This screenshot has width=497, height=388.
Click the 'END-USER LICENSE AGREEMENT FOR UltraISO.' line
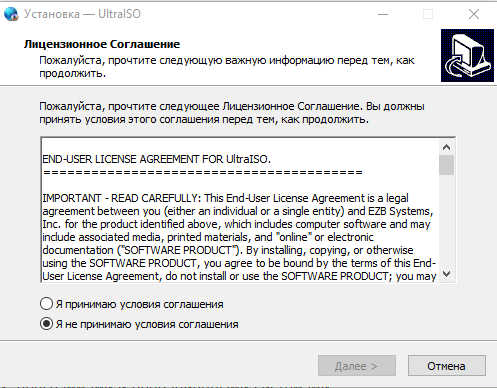[x=156, y=159]
